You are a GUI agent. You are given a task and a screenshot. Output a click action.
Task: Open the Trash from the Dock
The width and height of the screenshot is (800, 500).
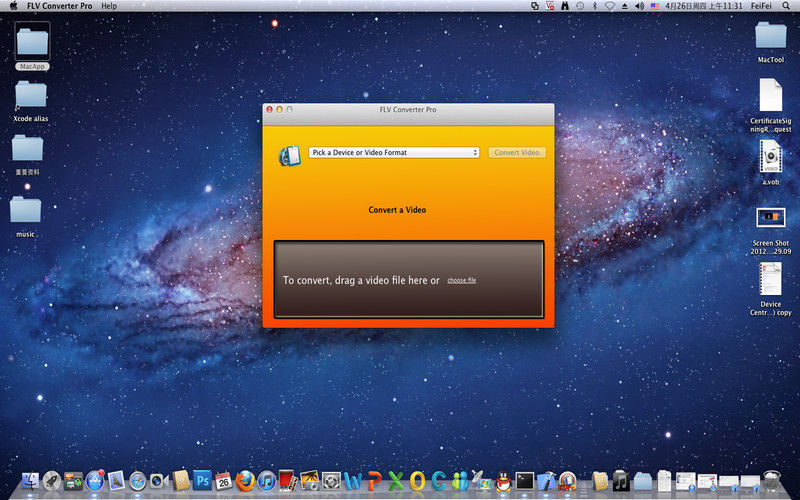click(772, 481)
